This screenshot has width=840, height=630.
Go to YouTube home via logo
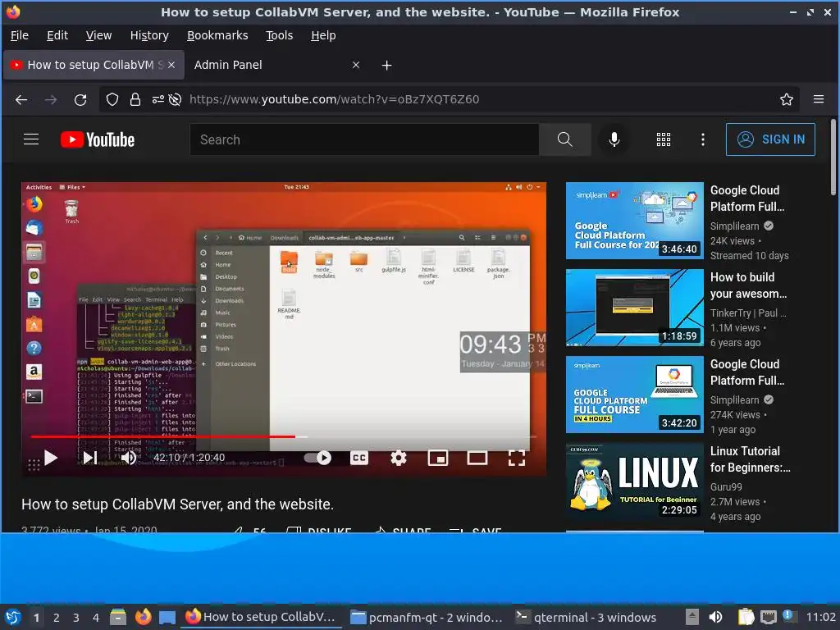coord(97,139)
